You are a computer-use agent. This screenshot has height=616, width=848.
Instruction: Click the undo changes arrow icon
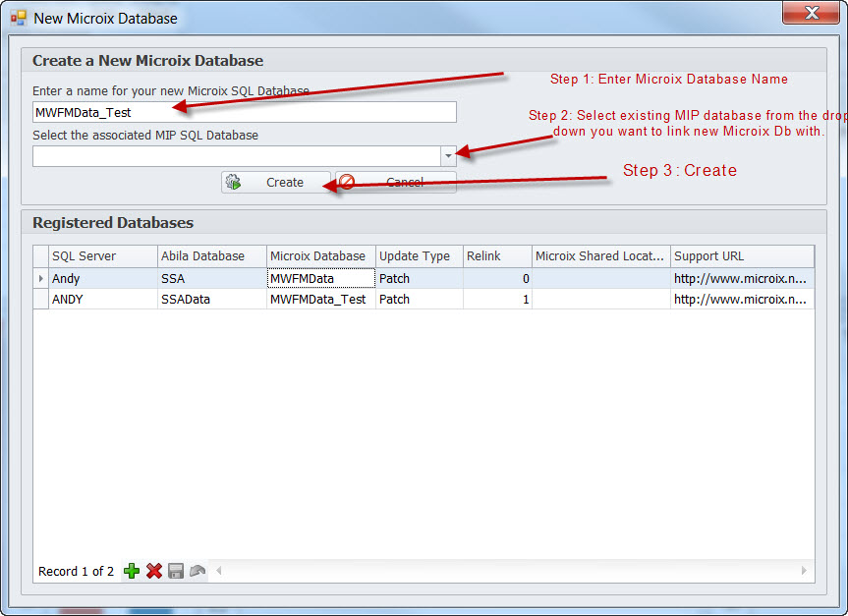click(x=198, y=571)
